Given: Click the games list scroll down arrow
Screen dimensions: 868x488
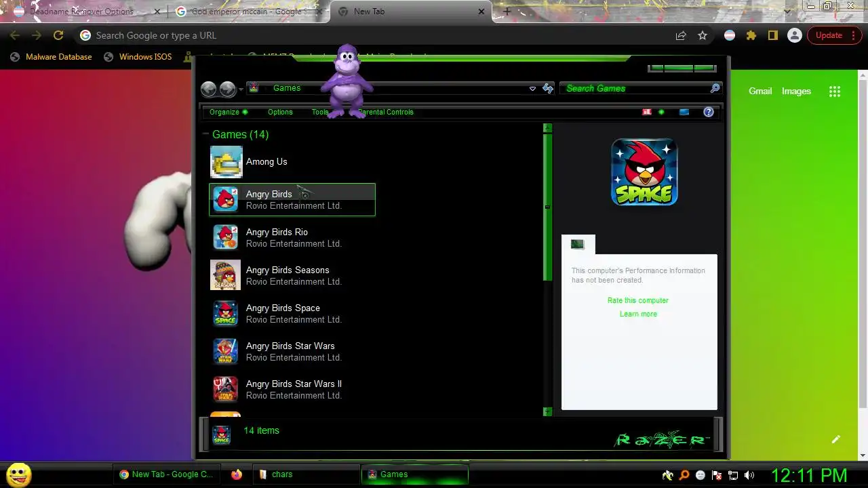Looking at the screenshot, I should point(547,411).
